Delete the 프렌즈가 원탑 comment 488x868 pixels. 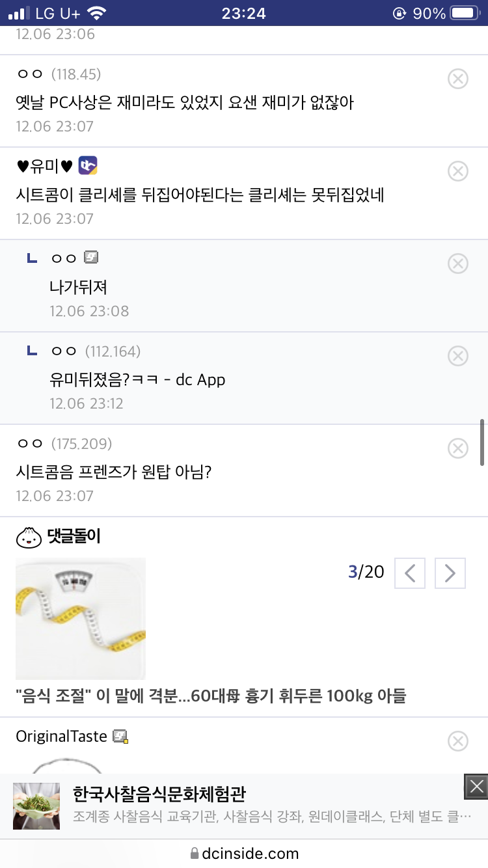coord(458,448)
